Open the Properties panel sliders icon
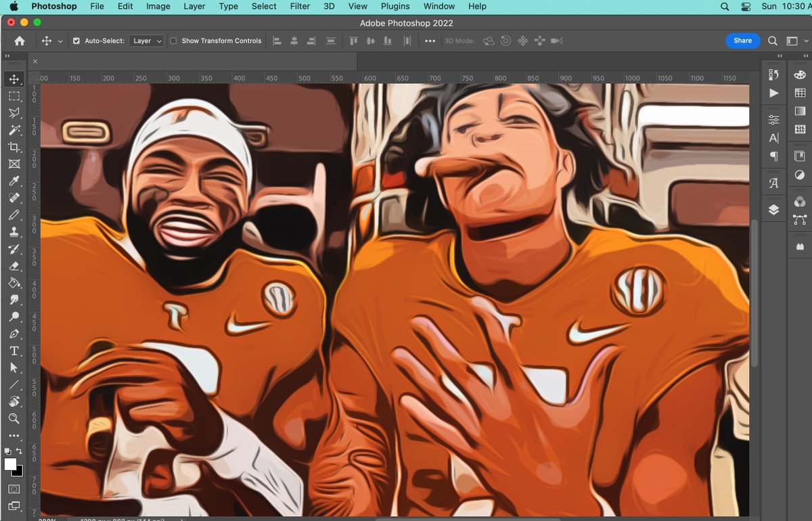 pyautogui.click(x=774, y=120)
